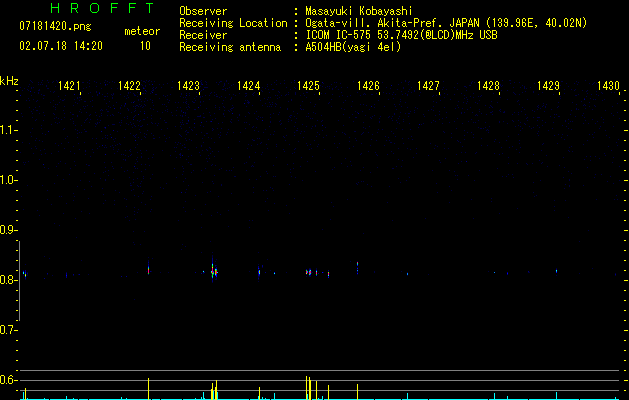This screenshot has width=629, height=400.
Task: Click the Receiving Location label
Action: click(x=233, y=23)
